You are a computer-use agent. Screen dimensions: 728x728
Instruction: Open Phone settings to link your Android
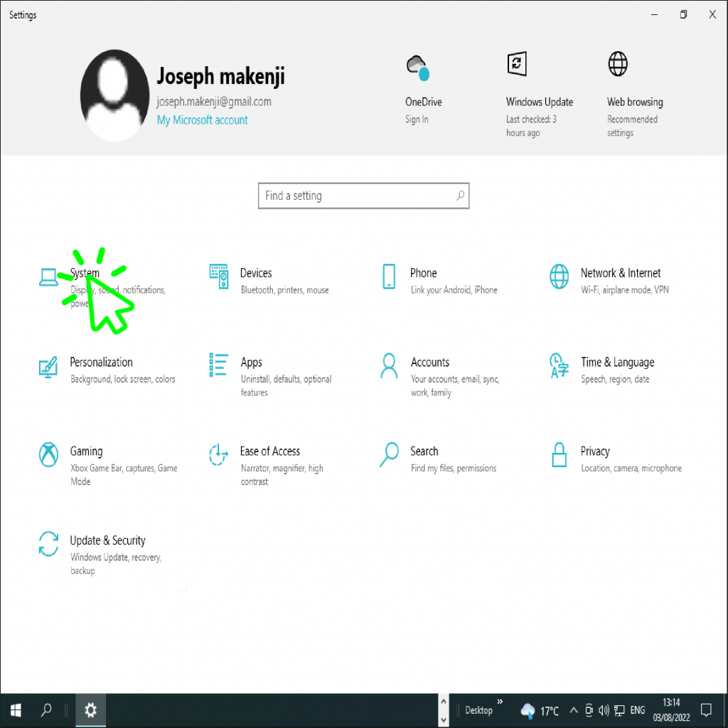423,273
